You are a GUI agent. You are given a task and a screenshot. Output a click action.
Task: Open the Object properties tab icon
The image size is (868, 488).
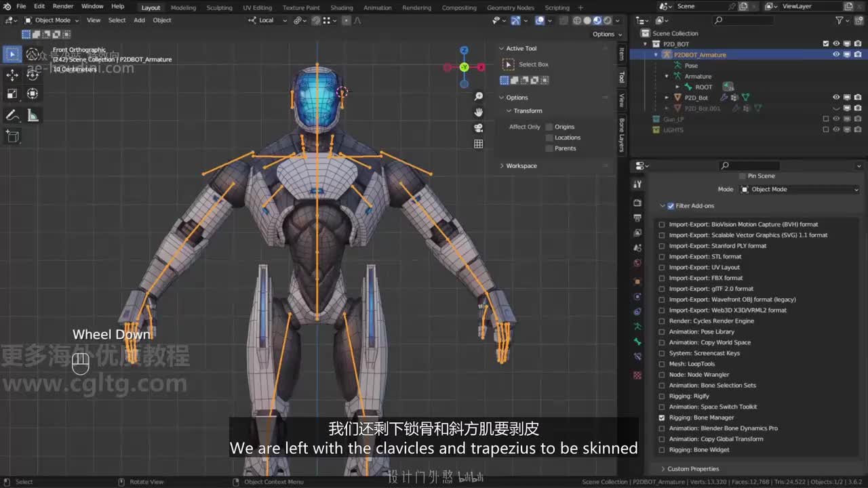tap(637, 281)
